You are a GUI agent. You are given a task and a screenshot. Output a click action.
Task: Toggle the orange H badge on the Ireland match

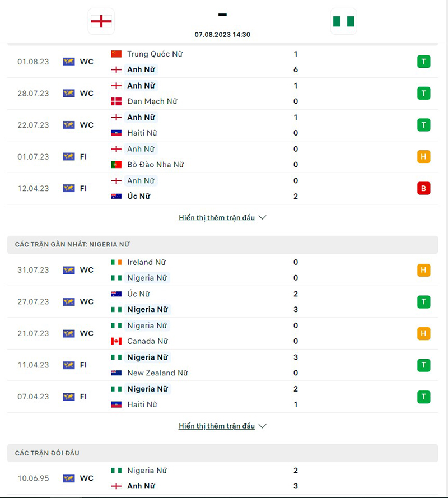(424, 269)
